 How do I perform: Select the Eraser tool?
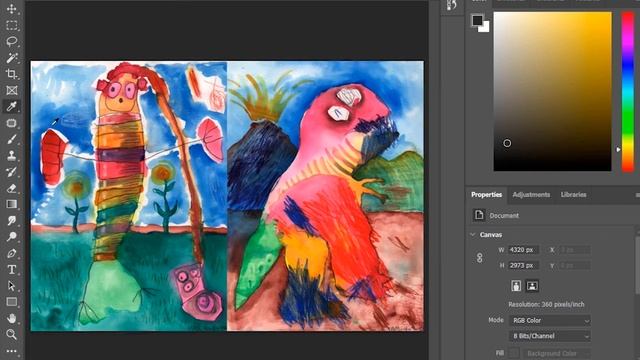[11, 188]
